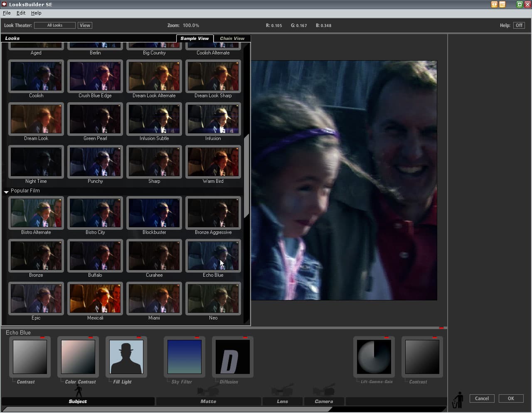Apply the Miami look thumbnail
Viewport: 532px width, 413px height.
point(154,299)
